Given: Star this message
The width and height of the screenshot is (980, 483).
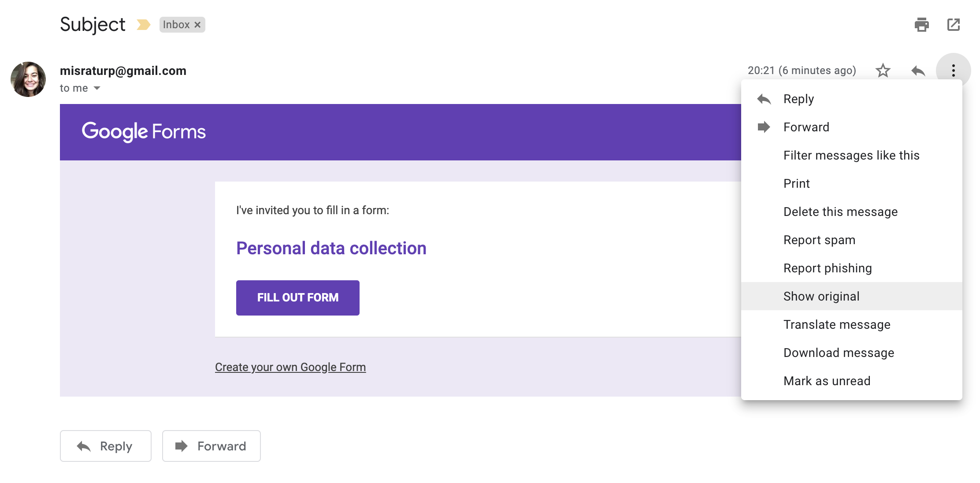Looking at the screenshot, I should (x=883, y=71).
